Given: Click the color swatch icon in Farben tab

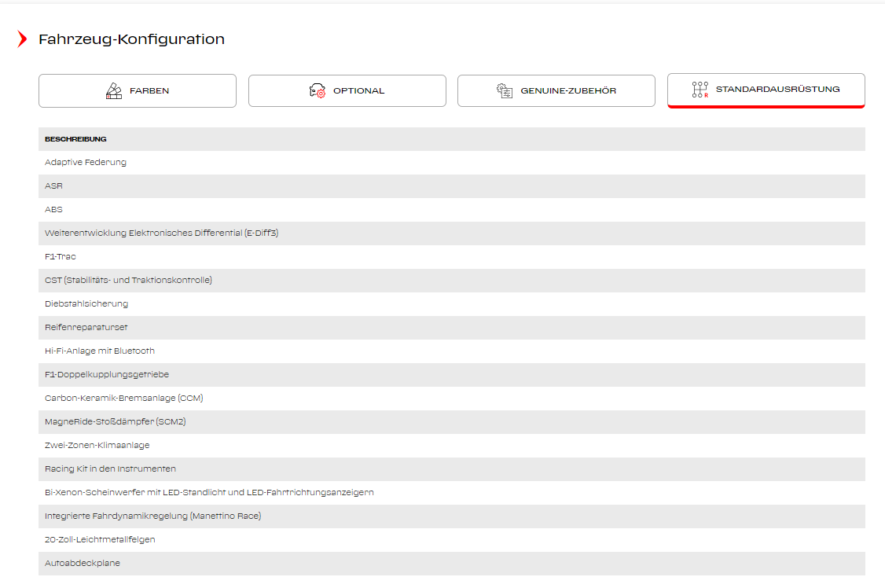Looking at the screenshot, I should [x=114, y=90].
